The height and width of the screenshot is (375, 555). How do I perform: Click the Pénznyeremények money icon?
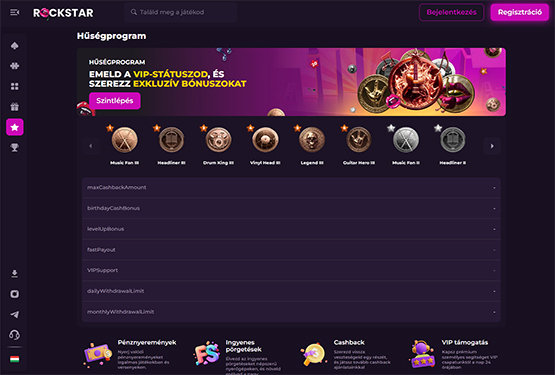[98, 354]
